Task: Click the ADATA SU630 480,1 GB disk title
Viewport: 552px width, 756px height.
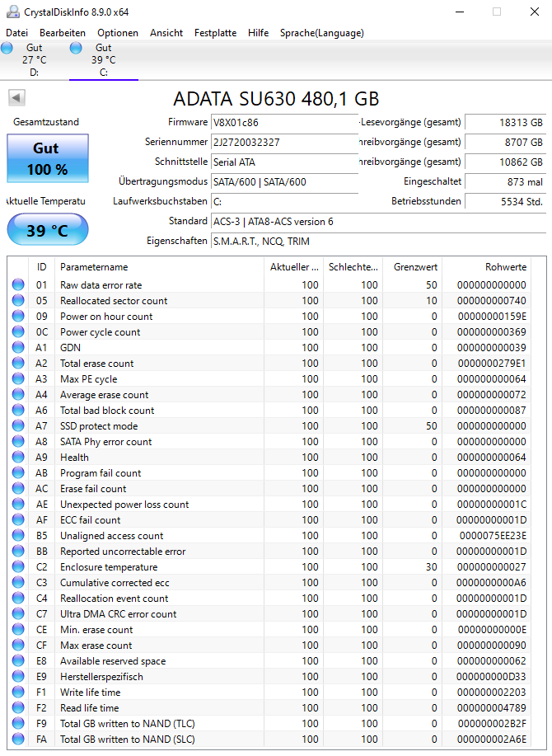Action: (x=276, y=99)
